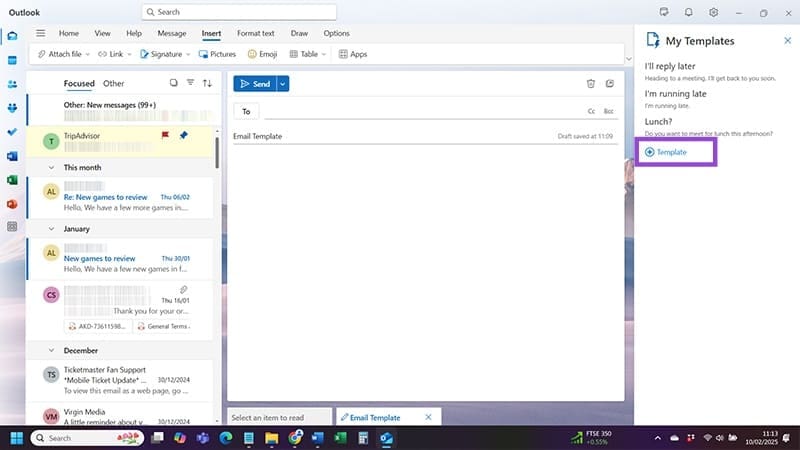Switch to the Focused inbox tab
The width and height of the screenshot is (800, 450).
coord(79,83)
